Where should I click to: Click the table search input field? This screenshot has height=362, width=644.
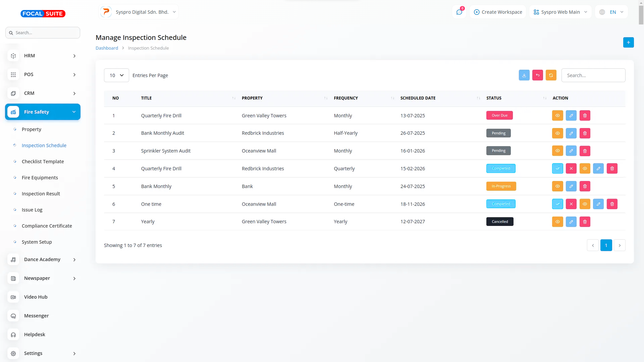[593, 75]
